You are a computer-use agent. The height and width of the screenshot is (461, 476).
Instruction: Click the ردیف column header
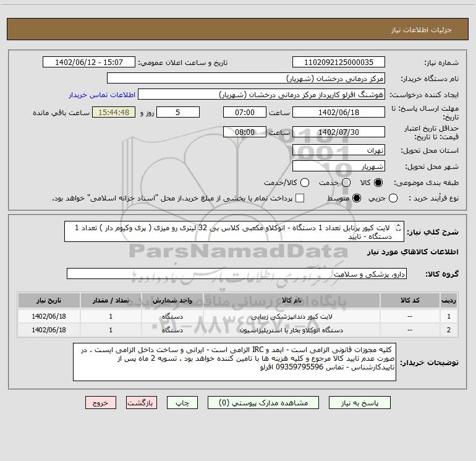pos(449,300)
